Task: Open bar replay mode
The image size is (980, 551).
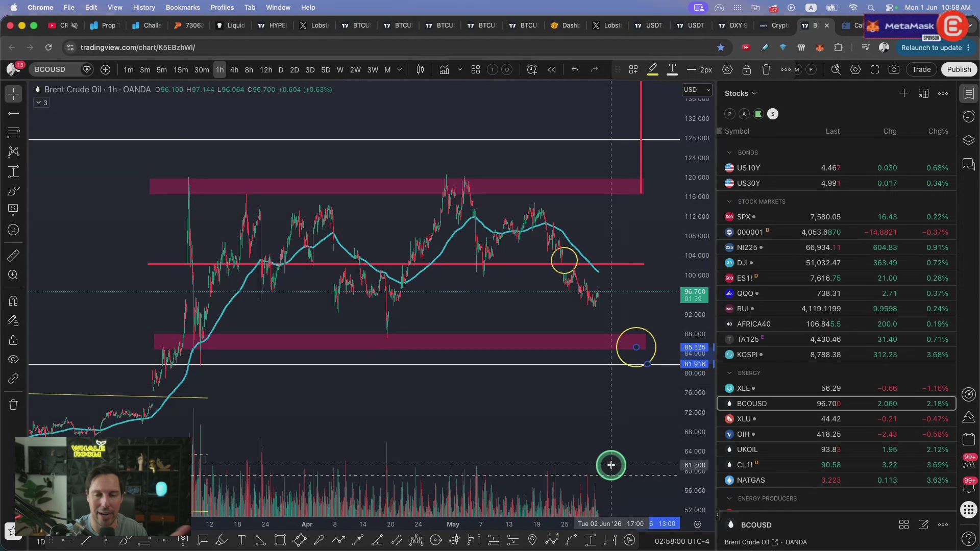Action: coord(552,70)
